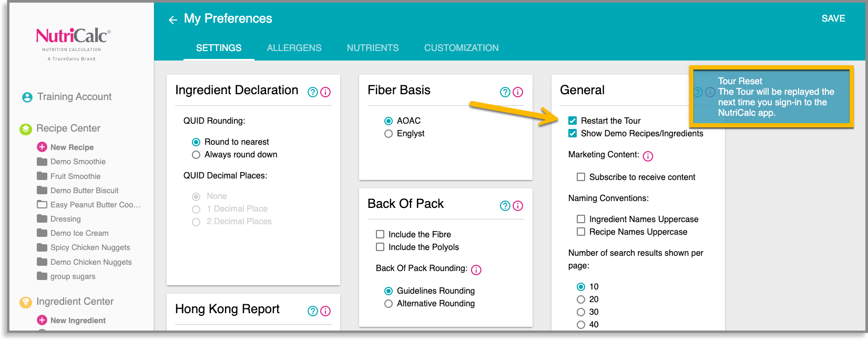Open the Demo Smoothie recipe folder
The height and width of the screenshot is (340, 868).
point(78,162)
